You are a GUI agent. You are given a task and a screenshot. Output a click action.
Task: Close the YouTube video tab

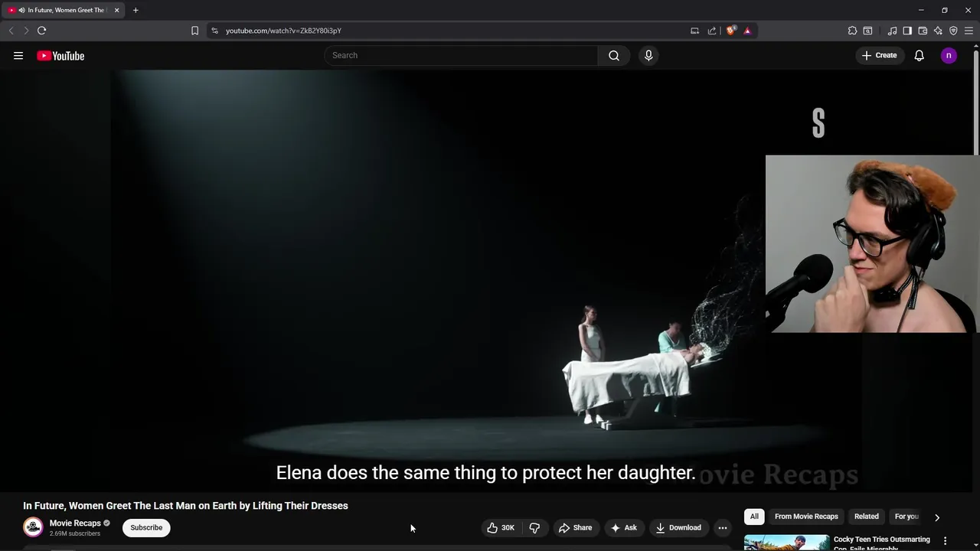pos(116,10)
